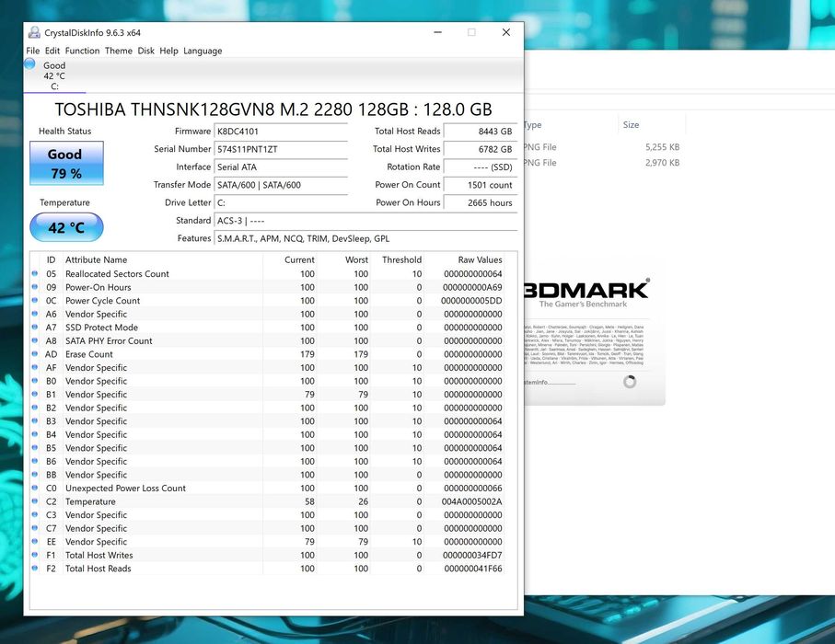The height and width of the screenshot is (644, 835).
Task: Click the status dot for Power-On Hours row
Action: [35, 287]
